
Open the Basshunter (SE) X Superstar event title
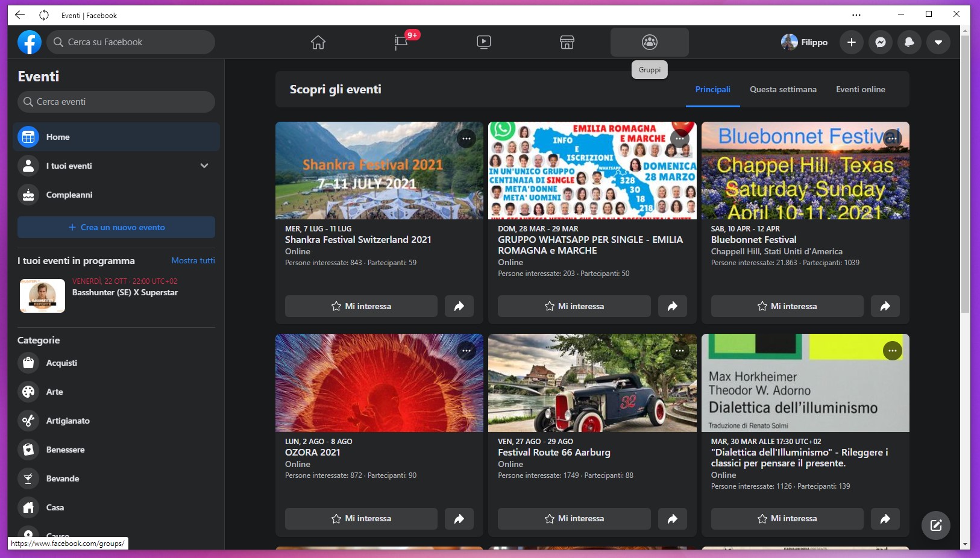(x=125, y=292)
